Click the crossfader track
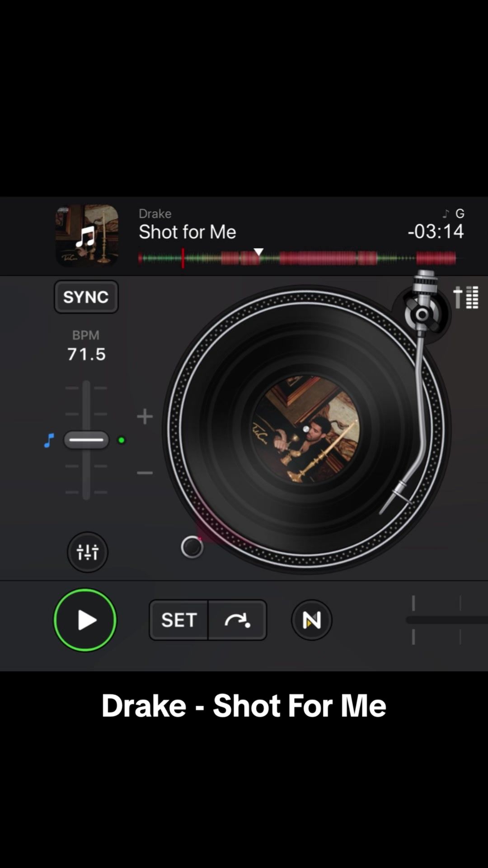This screenshot has width=488, height=868. pyautogui.click(x=447, y=620)
